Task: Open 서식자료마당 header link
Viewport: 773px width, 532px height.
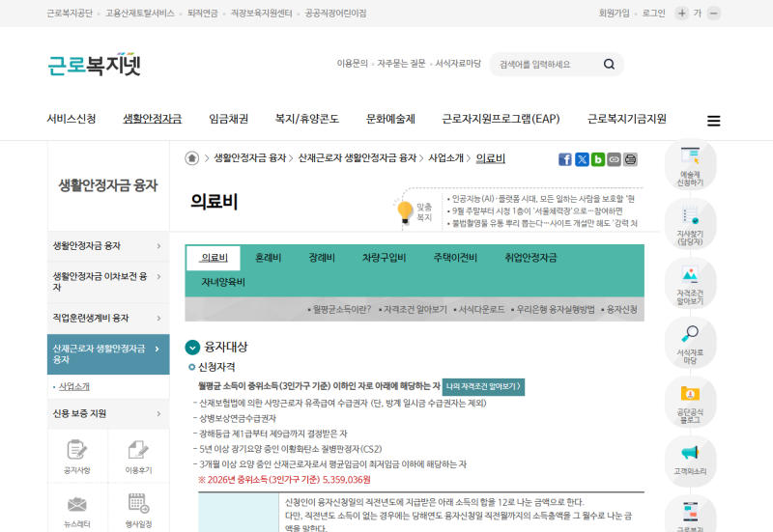Action: pos(458,64)
